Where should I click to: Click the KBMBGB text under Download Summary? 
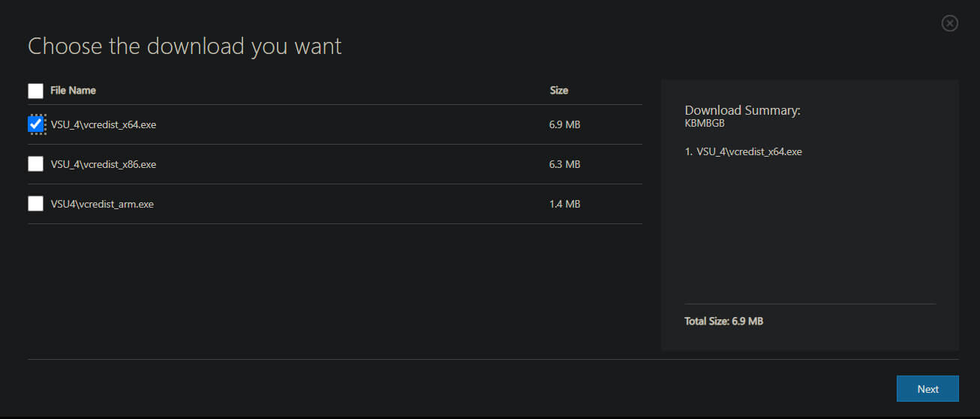705,124
